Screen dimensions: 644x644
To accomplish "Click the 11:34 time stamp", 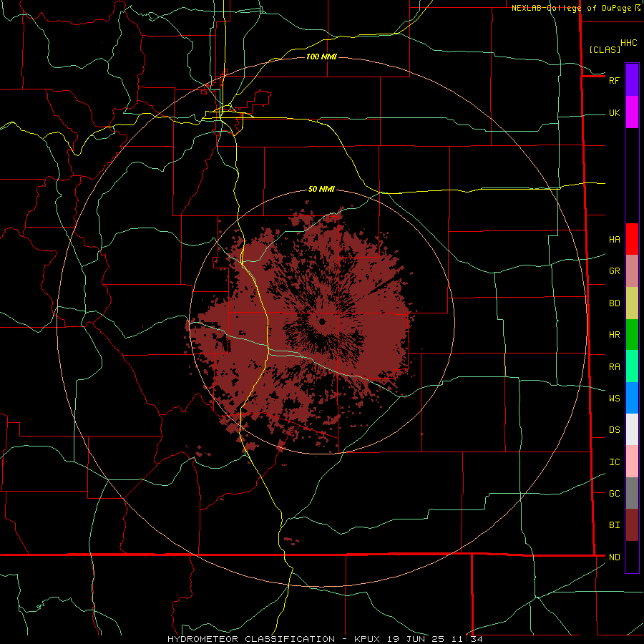I will pyautogui.click(x=466, y=639).
